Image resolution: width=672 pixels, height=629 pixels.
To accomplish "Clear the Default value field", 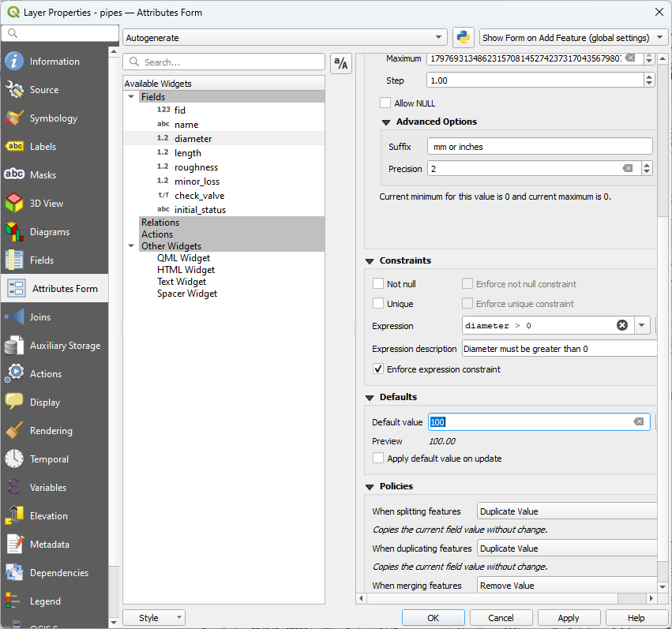I will coord(638,422).
